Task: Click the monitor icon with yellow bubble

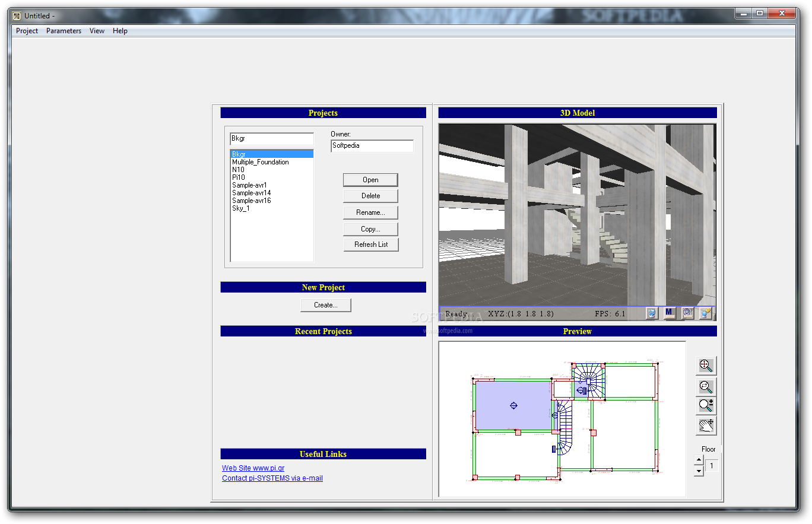Action: (x=705, y=313)
